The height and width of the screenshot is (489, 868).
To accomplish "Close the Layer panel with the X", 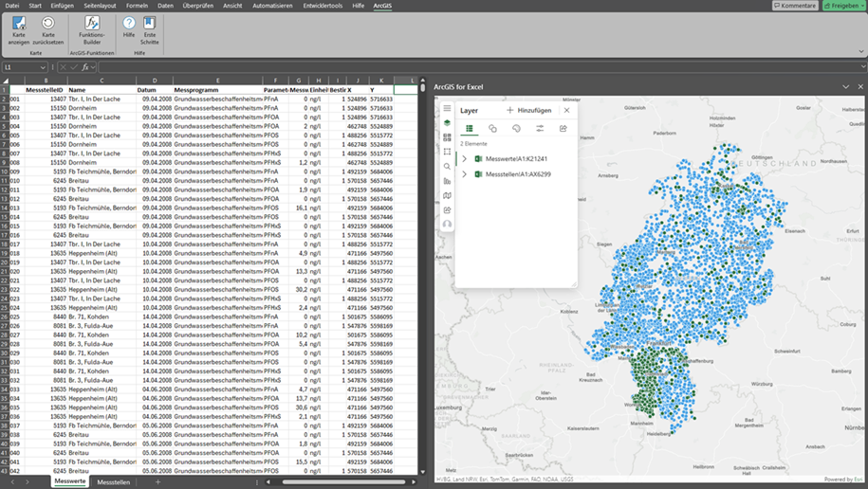I will click(x=567, y=110).
